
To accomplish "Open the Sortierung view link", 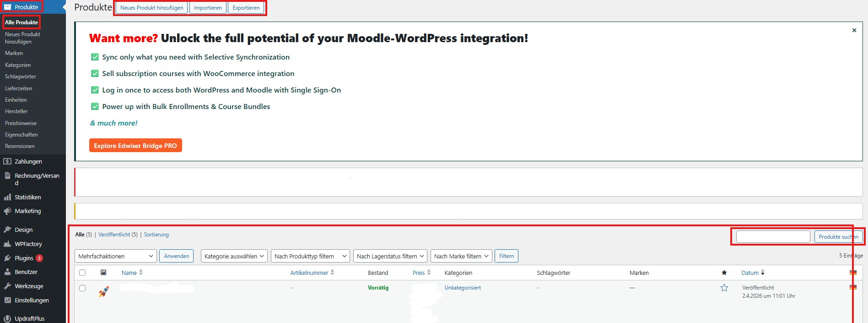I will coord(156,235).
